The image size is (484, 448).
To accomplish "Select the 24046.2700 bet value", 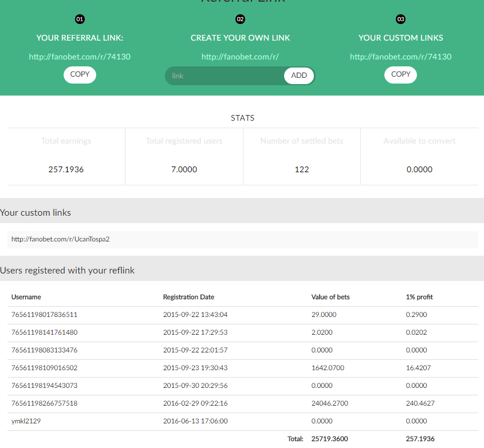I will click(x=330, y=403).
